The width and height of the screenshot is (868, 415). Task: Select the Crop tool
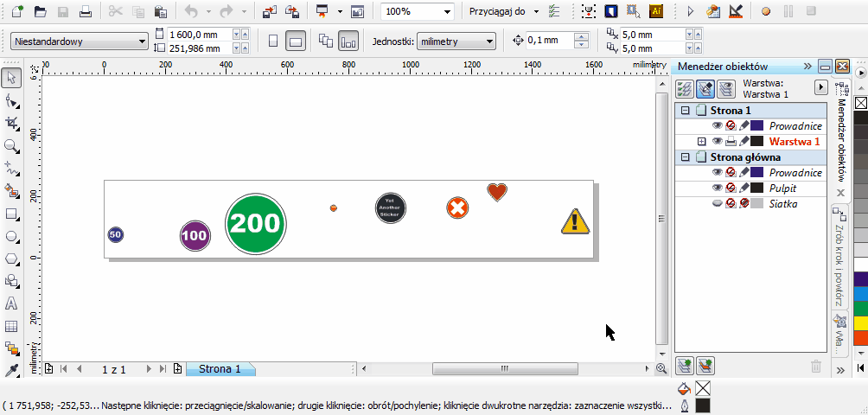pyautogui.click(x=11, y=124)
